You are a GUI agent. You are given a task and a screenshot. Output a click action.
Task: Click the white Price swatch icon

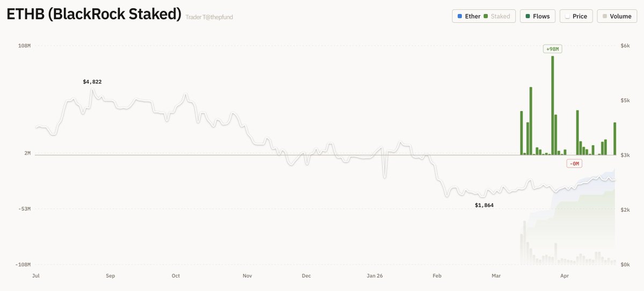(567, 16)
